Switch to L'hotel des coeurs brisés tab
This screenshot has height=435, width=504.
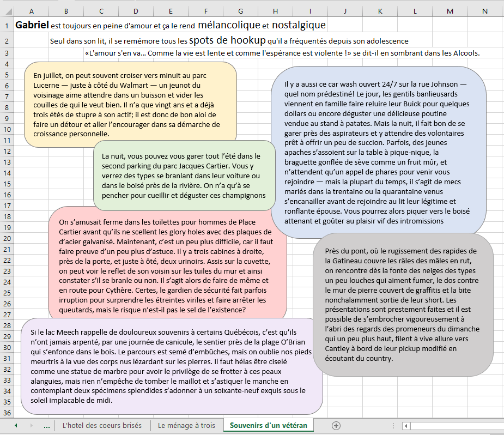pyautogui.click(x=102, y=426)
